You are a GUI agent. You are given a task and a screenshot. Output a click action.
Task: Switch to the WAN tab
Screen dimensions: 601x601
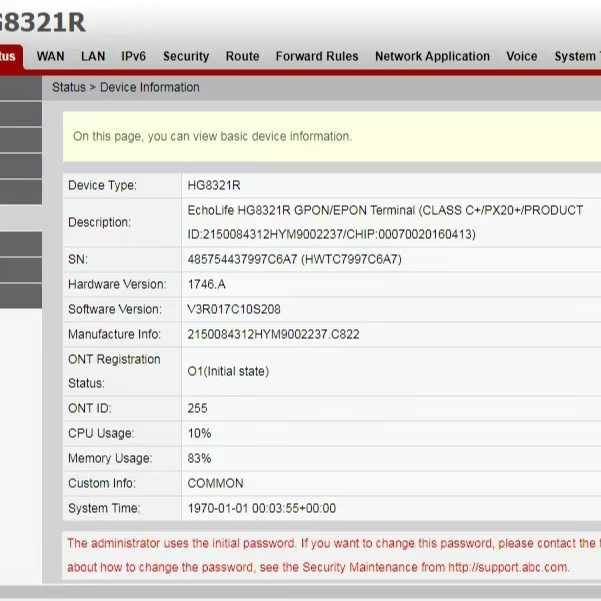[x=50, y=57]
